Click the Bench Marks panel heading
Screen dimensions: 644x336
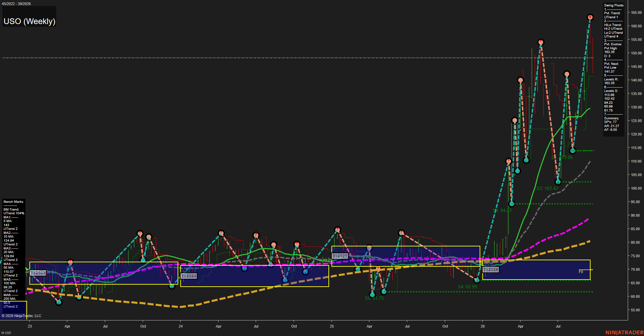point(13,202)
